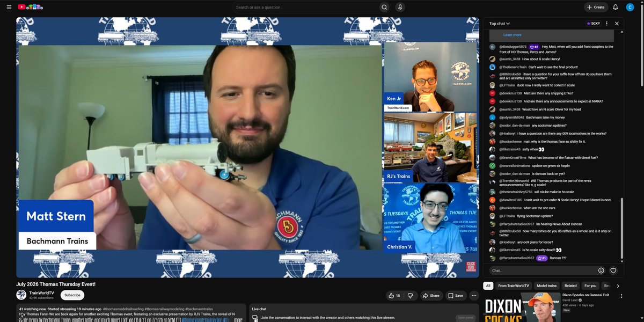Dislike the video with thumbs down
This screenshot has height=322, width=644.
click(x=410, y=295)
